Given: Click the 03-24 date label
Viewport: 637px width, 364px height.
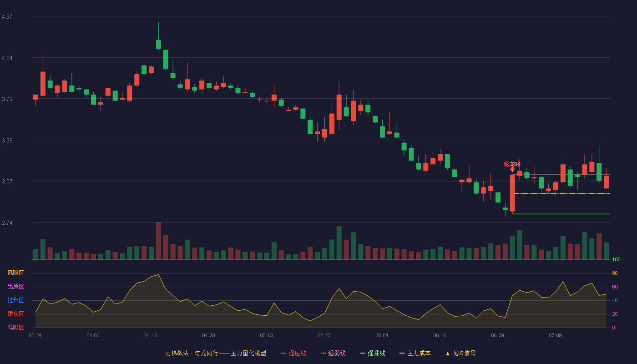Looking at the screenshot, I should (35, 335).
